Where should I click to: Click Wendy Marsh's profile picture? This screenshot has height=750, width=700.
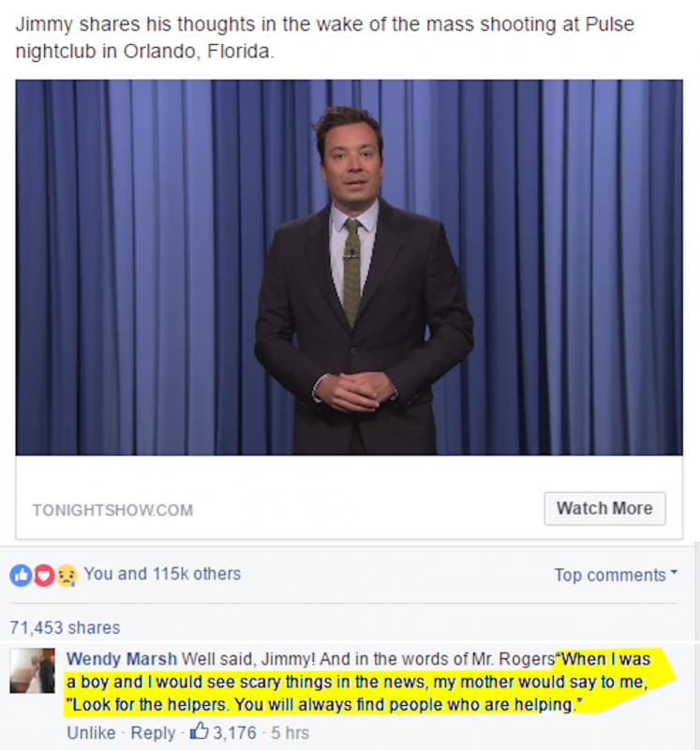(x=33, y=670)
